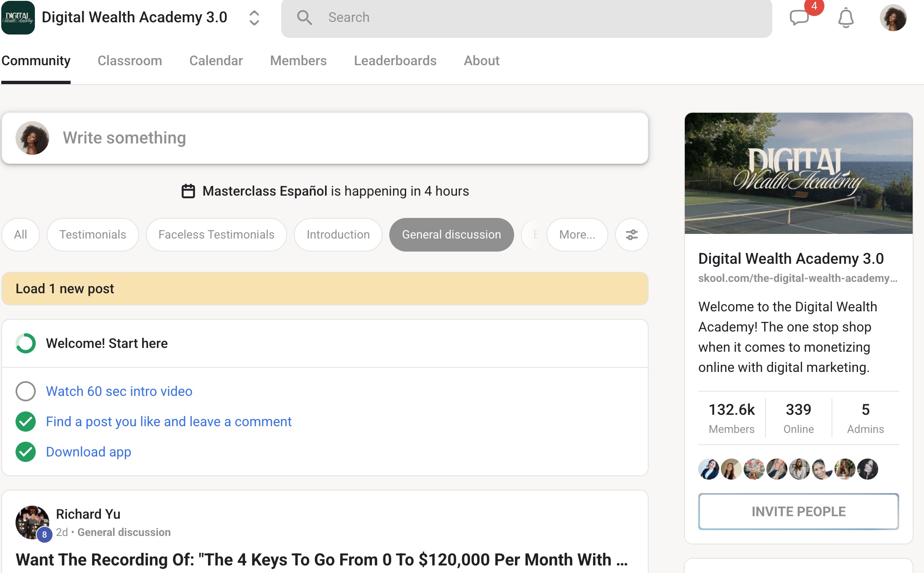Click the notifications bell icon
This screenshot has width=924, height=573.
point(846,18)
